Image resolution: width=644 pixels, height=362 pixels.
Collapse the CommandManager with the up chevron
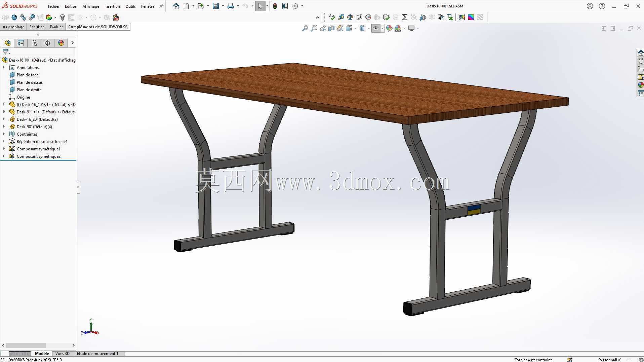point(318,17)
